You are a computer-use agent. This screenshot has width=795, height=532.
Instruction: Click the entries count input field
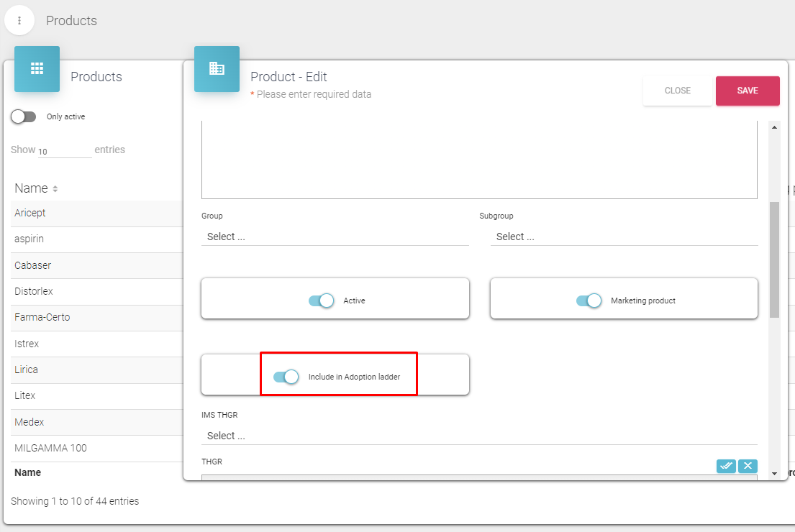click(64, 151)
